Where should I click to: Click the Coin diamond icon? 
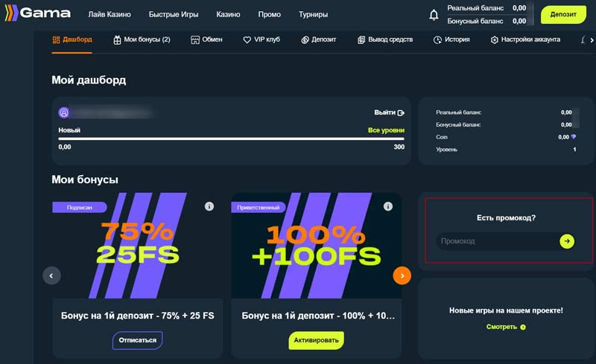[x=572, y=137]
